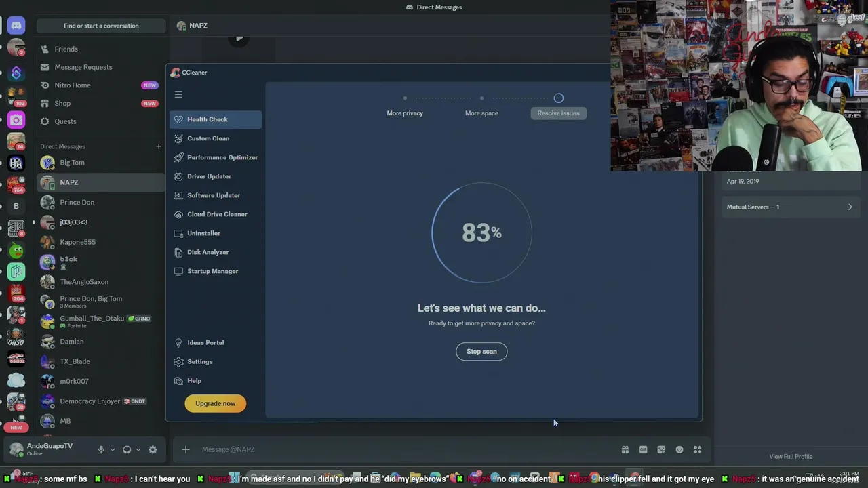This screenshot has width=868, height=488.
Task: Open Message Requests in Discord
Action: point(100,67)
